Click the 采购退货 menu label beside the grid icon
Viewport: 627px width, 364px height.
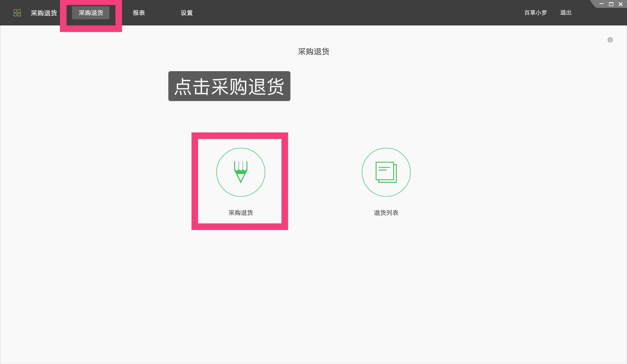(43, 13)
